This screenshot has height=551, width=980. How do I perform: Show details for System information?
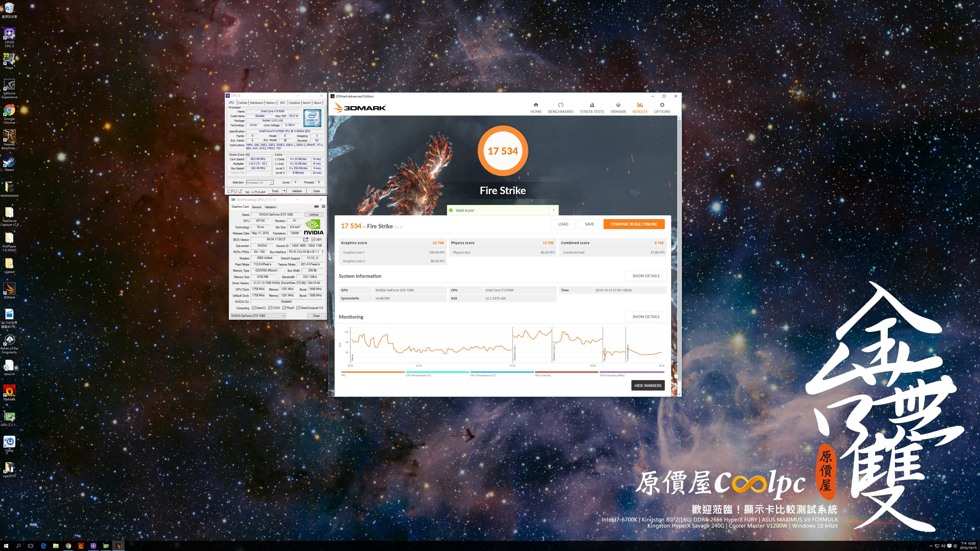click(646, 276)
